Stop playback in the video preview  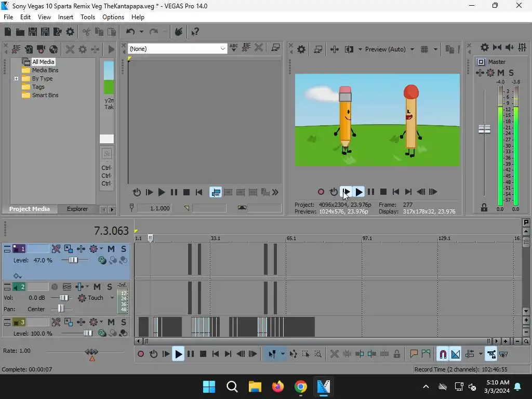click(383, 192)
